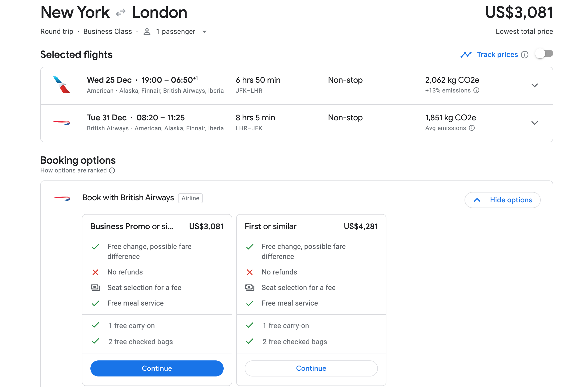Click British Airways logo on return flight

[x=62, y=123]
